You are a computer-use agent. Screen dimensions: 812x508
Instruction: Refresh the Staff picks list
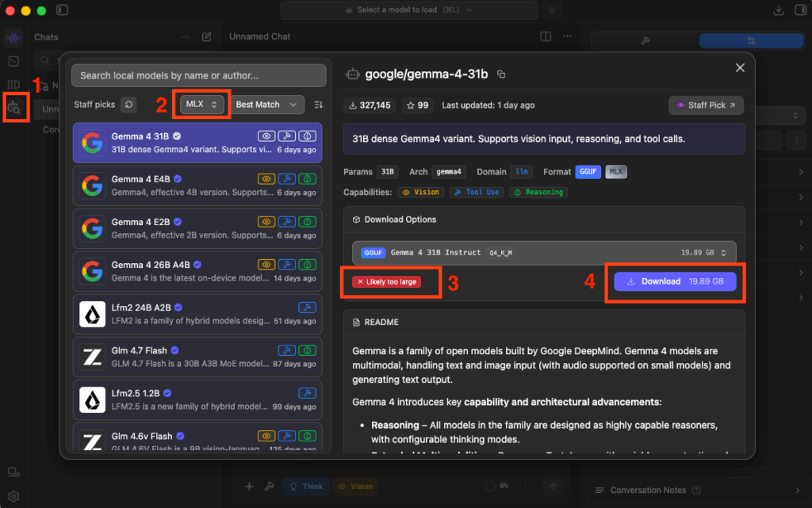click(x=128, y=105)
